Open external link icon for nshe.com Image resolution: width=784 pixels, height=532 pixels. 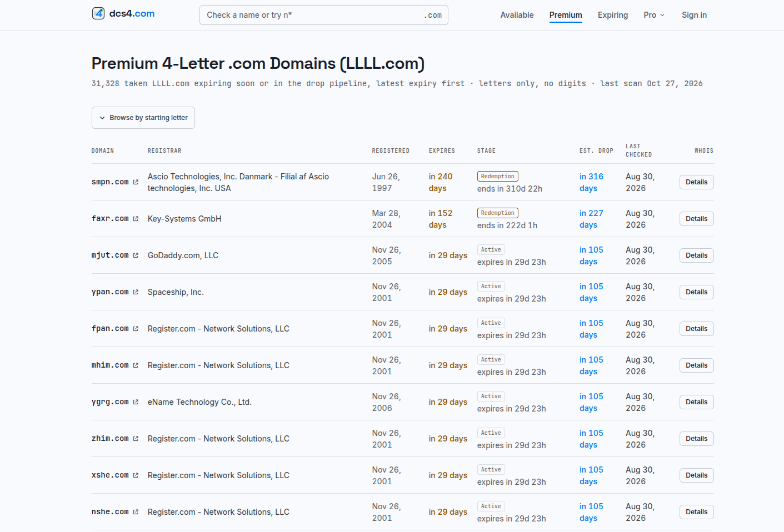(x=136, y=512)
